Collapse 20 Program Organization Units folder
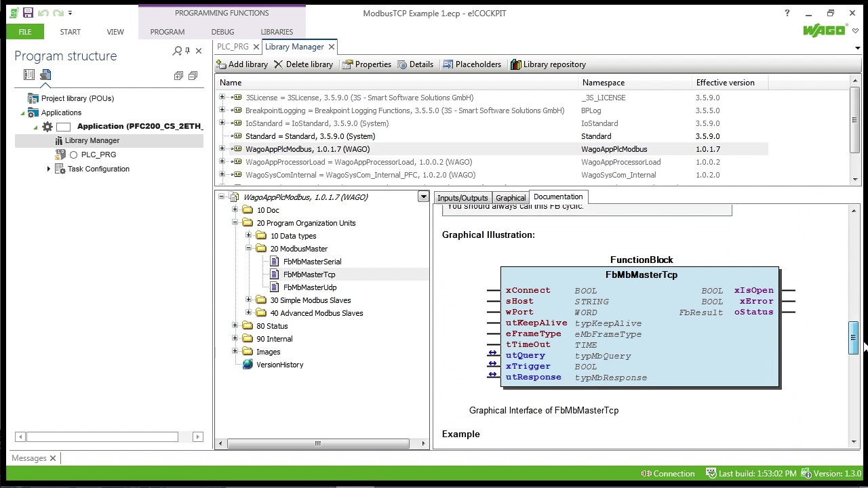Viewport: 868px width, 488px height. (235, 223)
